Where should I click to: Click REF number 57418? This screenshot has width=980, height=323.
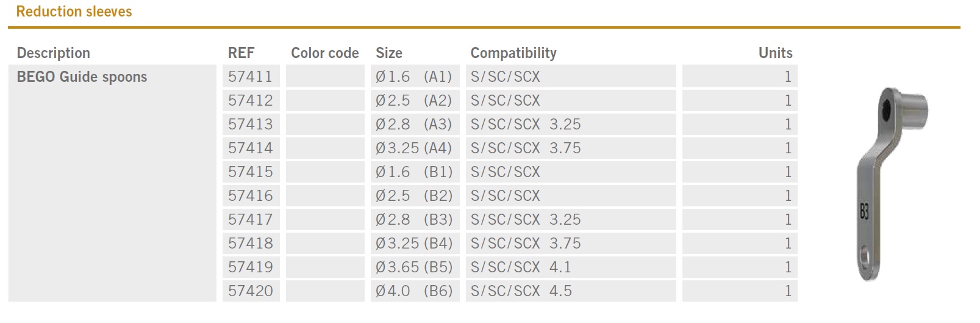(250, 244)
